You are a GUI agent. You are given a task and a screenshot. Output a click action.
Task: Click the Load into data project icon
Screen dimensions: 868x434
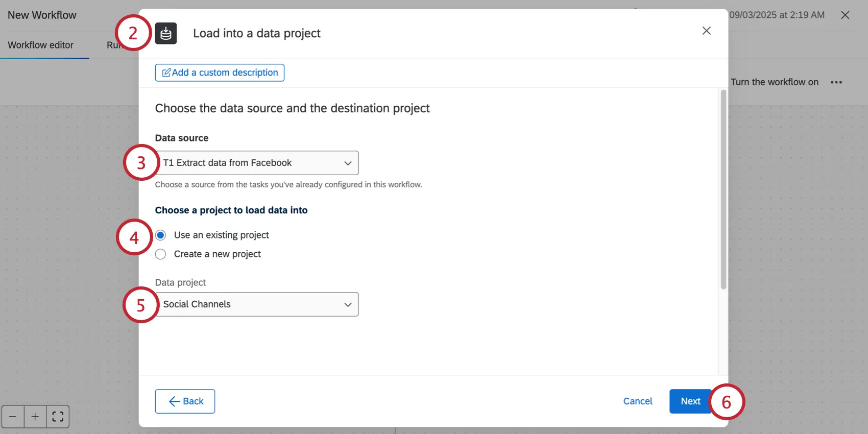166,34
